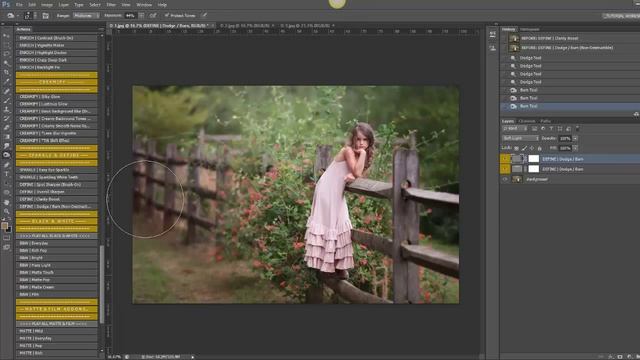
Task: Select the Pen tool
Action: (7, 164)
